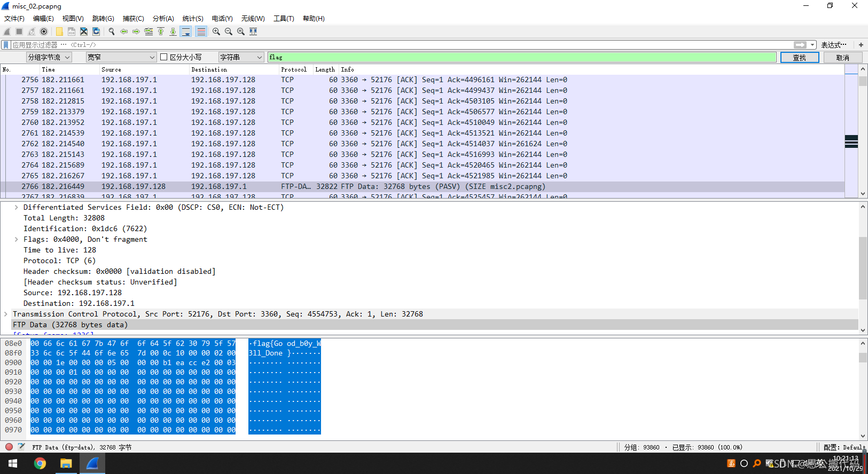This screenshot has height=474, width=868.
Task: Restart the current capture
Action: point(32,31)
